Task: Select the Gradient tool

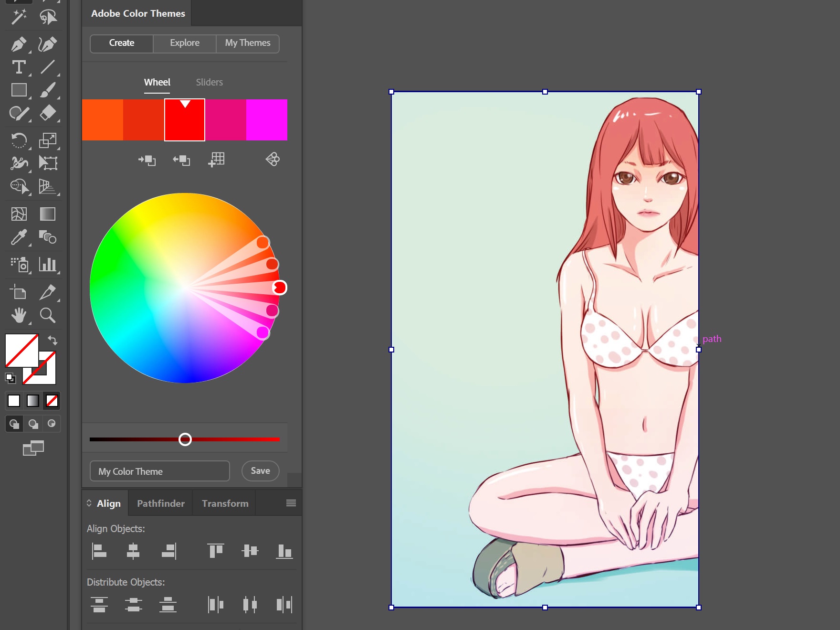Action: pyautogui.click(x=48, y=214)
